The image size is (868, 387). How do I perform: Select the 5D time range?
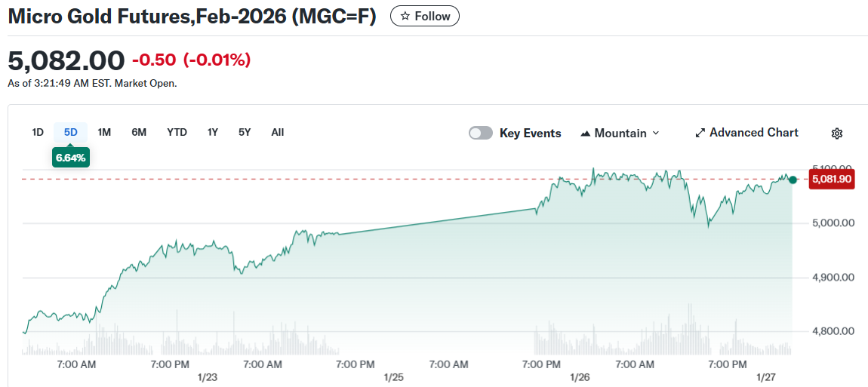[x=70, y=132]
